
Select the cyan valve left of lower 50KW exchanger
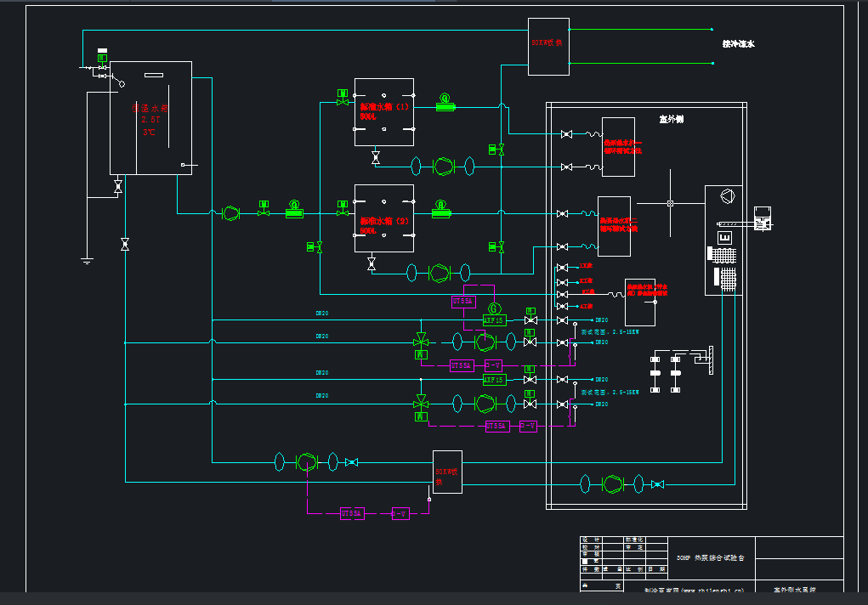(x=351, y=462)
